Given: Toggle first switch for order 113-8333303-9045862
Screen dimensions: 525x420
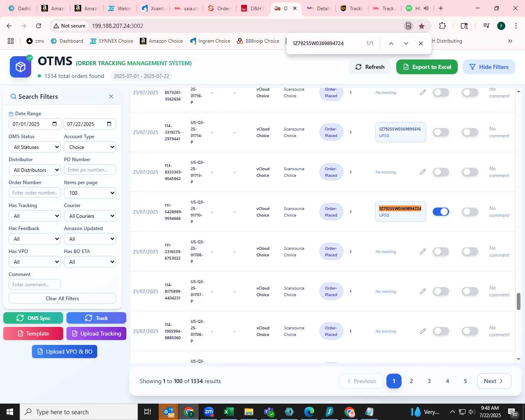Looking at the screenshot, I should [441, 172].
